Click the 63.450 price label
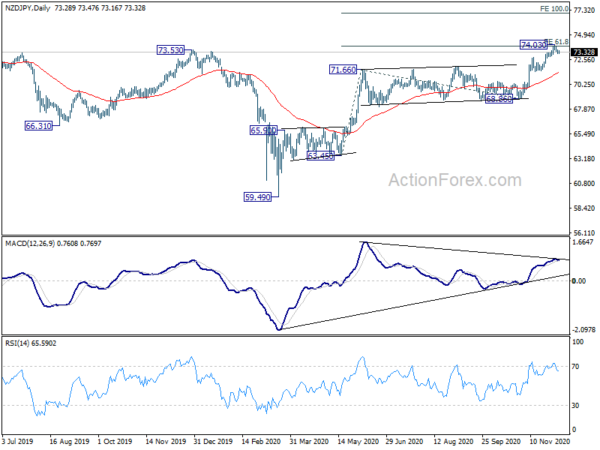The width and height of the screenshot is (600, 450). click(x=320, y=156)
